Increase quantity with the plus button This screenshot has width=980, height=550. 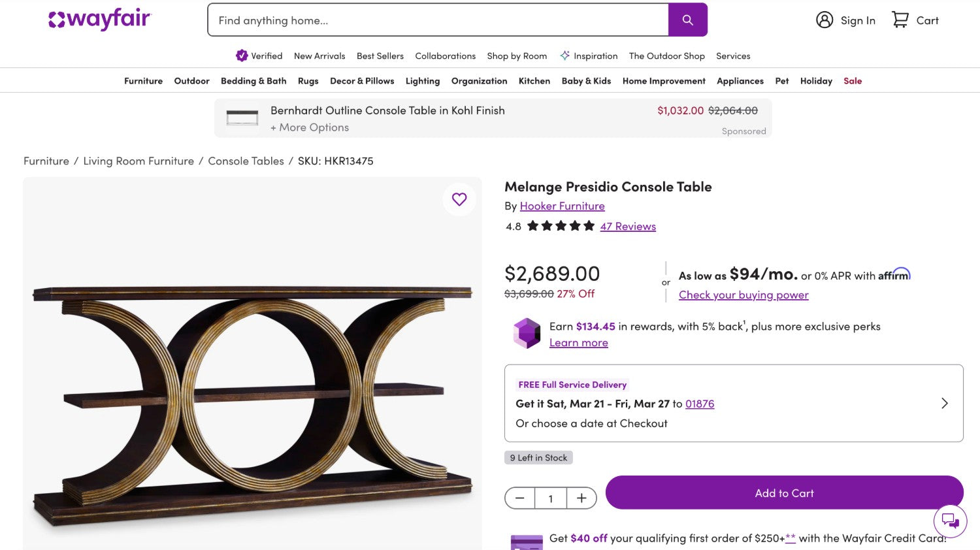(581, 498)
